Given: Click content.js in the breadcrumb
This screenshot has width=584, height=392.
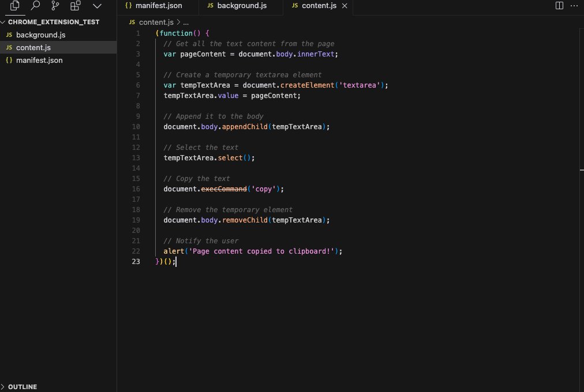Looking at the screenshot, I should 156,22.
